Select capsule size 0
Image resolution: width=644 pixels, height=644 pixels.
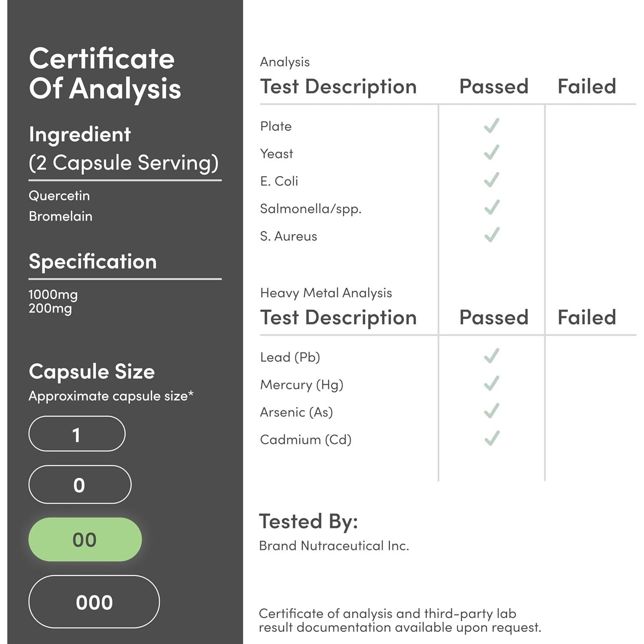[80, 485]
